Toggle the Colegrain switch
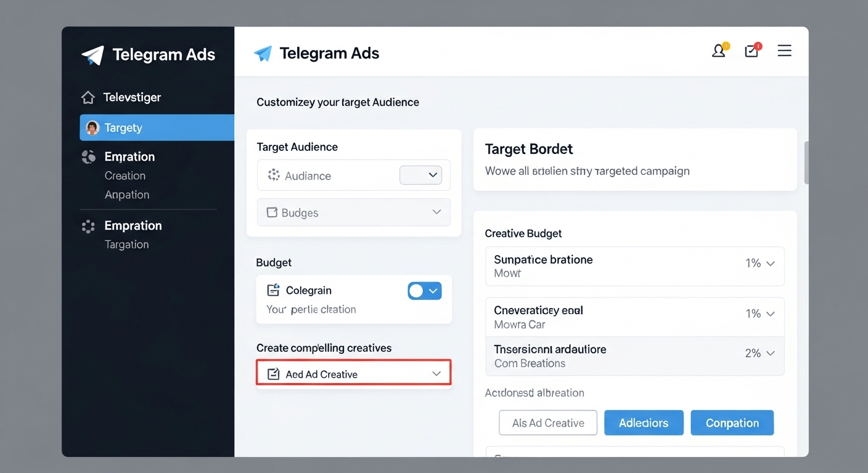 [x=425, y=291]
